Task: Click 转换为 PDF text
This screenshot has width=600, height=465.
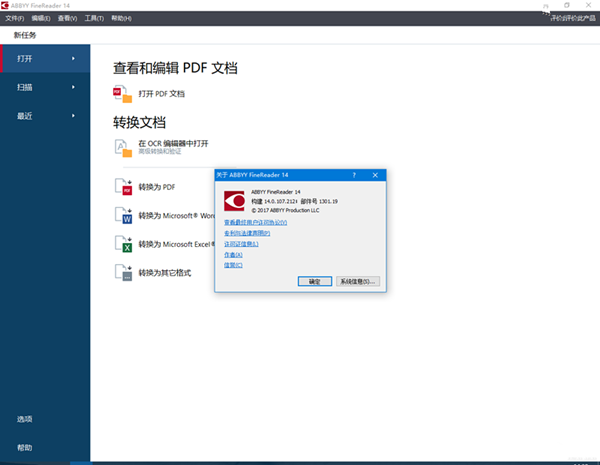Action: pyautogui.click(x=157, y=187)
